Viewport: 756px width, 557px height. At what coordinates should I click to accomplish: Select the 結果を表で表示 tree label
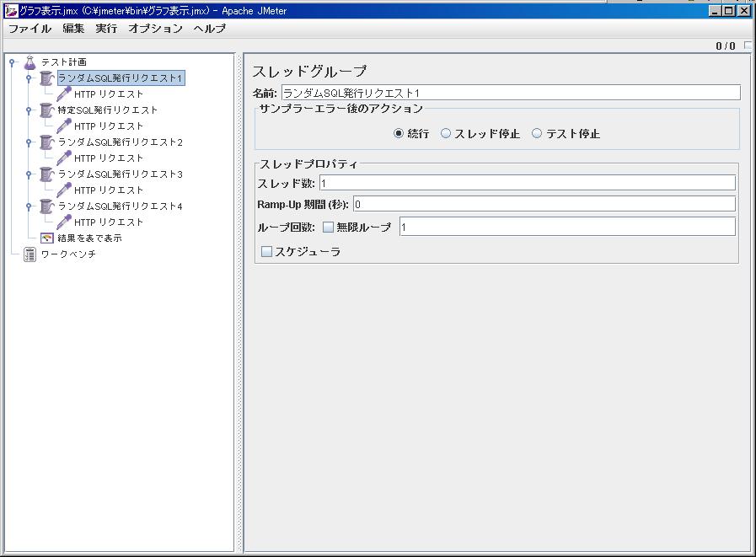pos(89,238)
